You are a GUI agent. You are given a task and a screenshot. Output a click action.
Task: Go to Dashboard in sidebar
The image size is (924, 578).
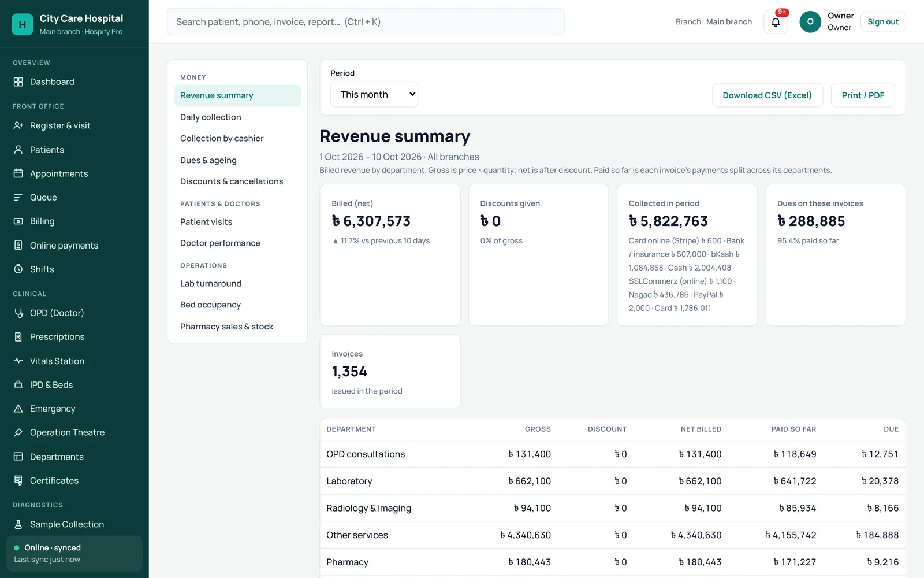[x=52, y=82]
